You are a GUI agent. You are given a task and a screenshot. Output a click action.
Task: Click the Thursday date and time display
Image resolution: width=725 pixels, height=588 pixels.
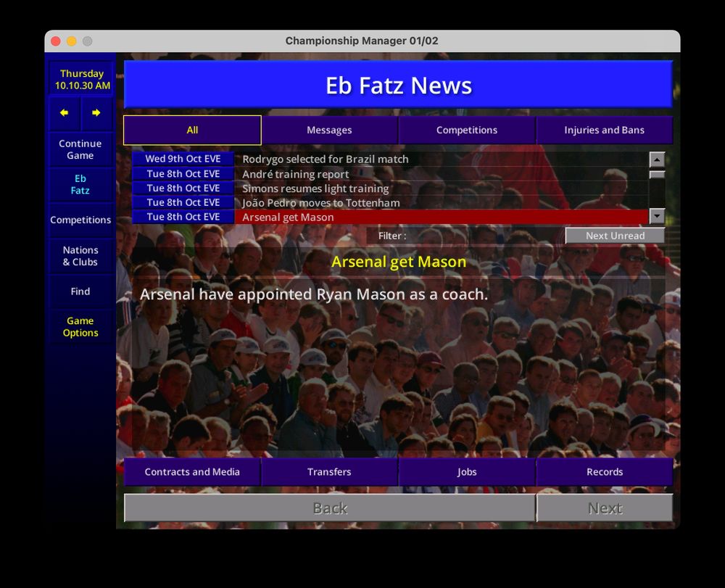(x=82, y=80)
